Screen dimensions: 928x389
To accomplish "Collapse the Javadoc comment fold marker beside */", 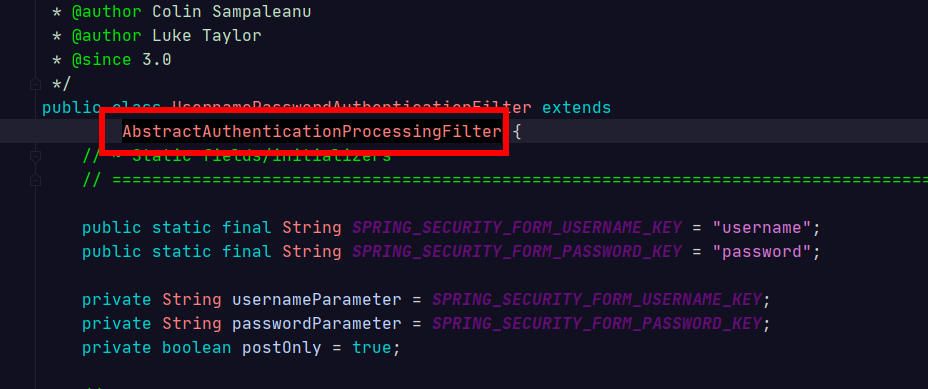I will tap(35, 83).
